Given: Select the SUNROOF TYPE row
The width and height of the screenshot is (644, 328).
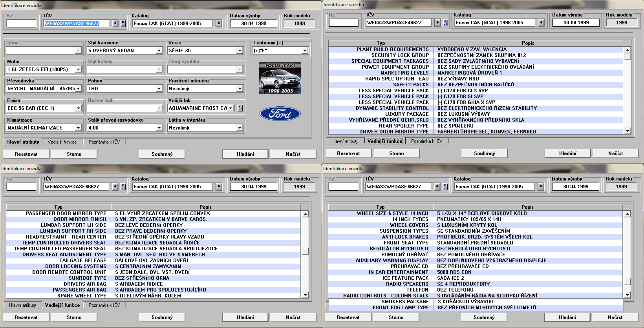Looking at the screenshot, I should coord(88,278).
